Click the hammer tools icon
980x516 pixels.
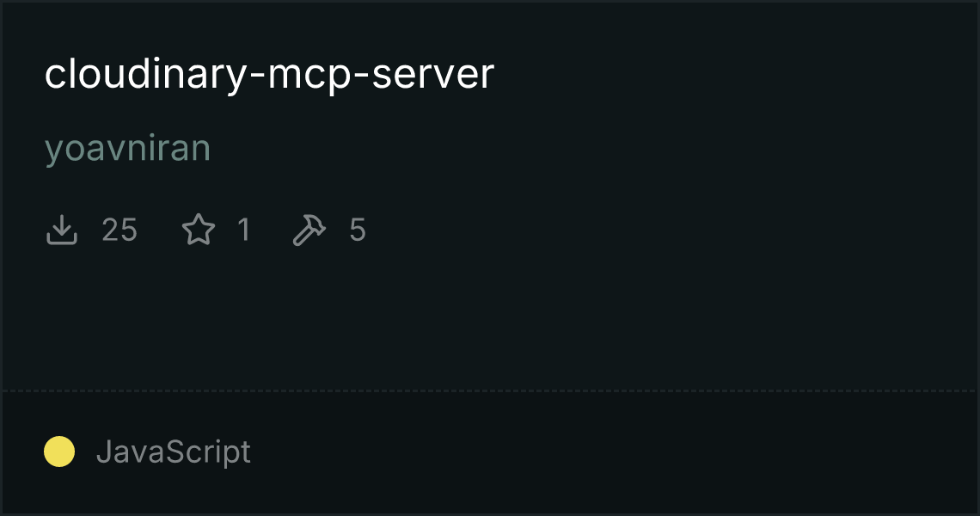pos(309,230)
